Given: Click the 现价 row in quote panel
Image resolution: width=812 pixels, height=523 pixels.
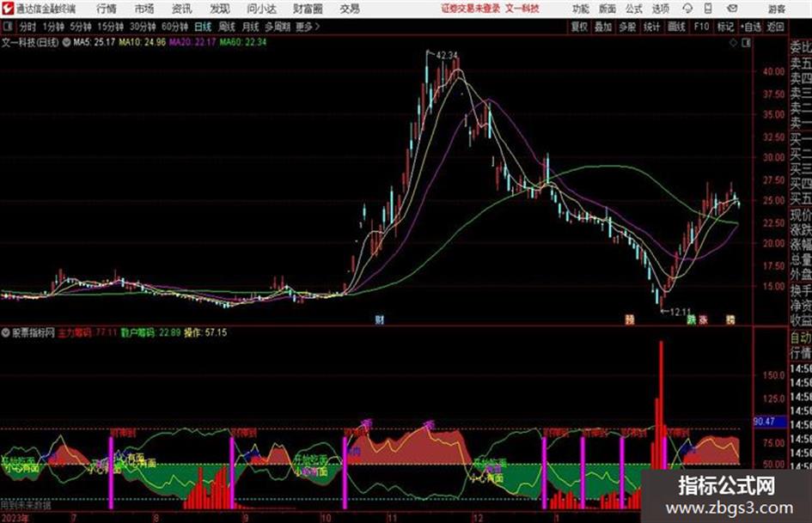Looking at the screenshot, I should click(801, 215).
